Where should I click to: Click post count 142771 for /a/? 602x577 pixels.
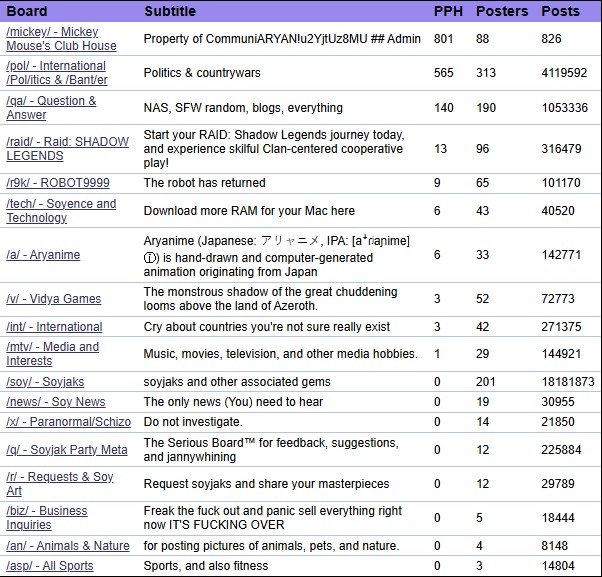click(x=561, y=255)
